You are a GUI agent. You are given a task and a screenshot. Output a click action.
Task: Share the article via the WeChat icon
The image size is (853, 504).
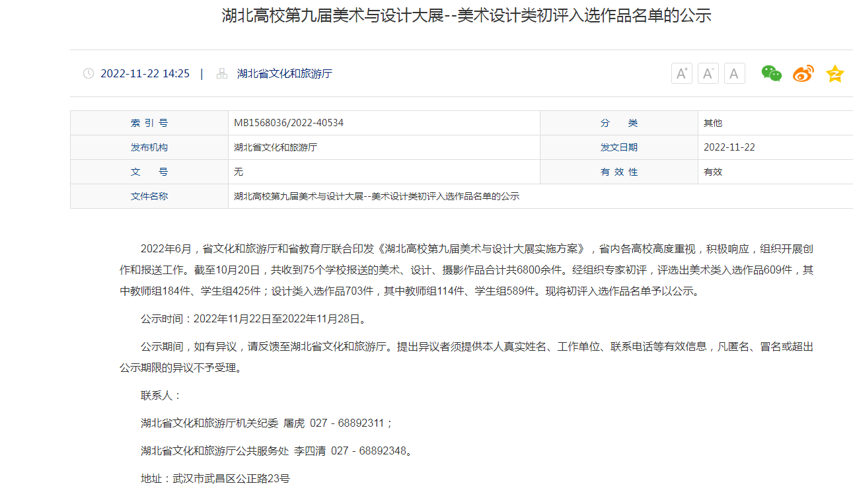(x=770, y=73)
